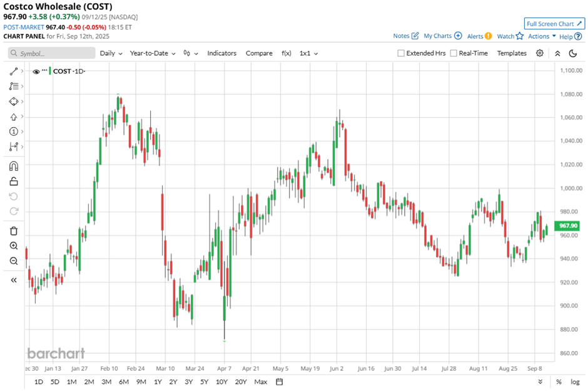Open the Help link
588x392 pixels.
click(570, 36)
